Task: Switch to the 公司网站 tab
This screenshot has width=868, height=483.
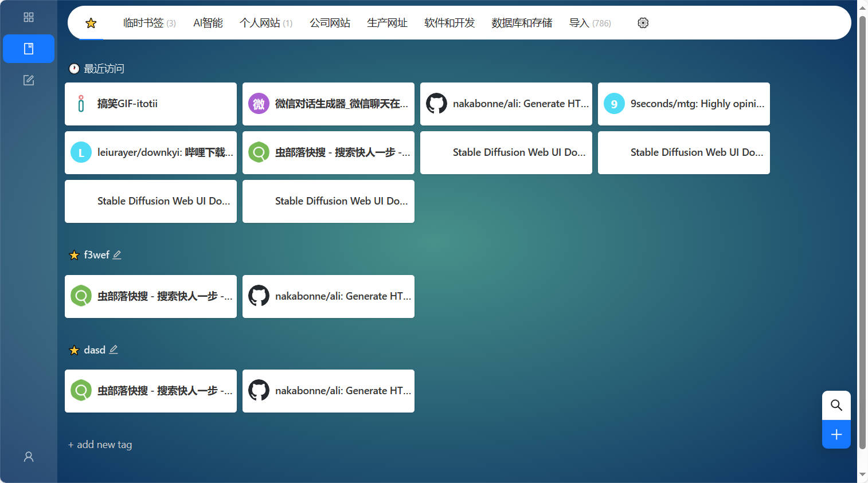Action: point(330,23)
